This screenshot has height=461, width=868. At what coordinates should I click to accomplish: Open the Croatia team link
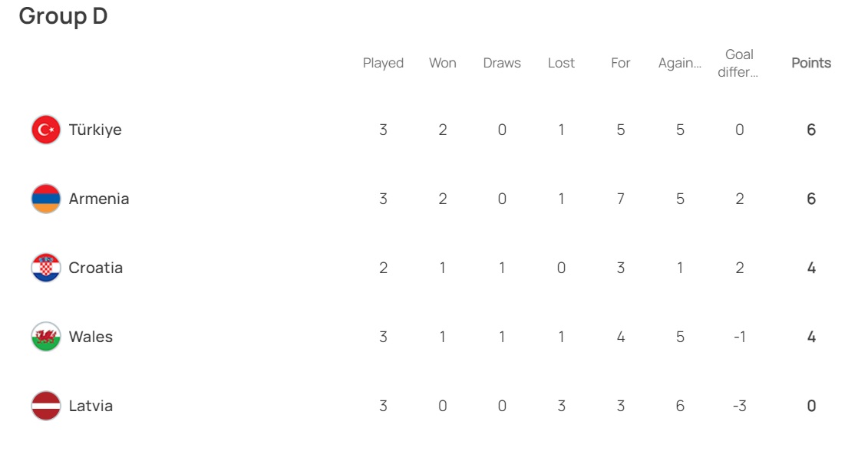pos(96,268)
